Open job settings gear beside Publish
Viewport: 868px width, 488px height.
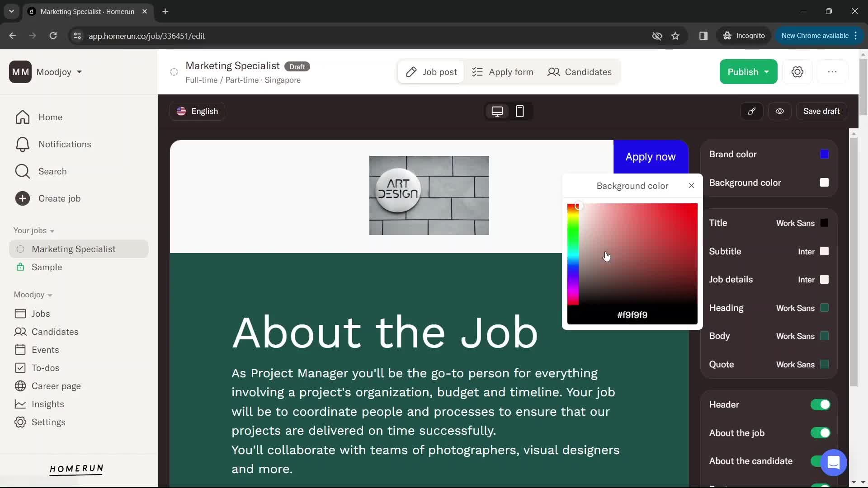(x=797, y=72)
